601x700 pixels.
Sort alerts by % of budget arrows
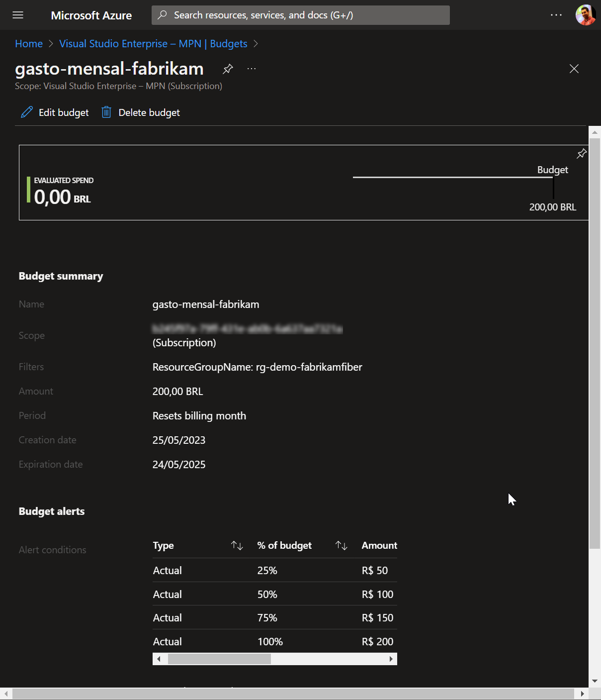coord(342,546)
